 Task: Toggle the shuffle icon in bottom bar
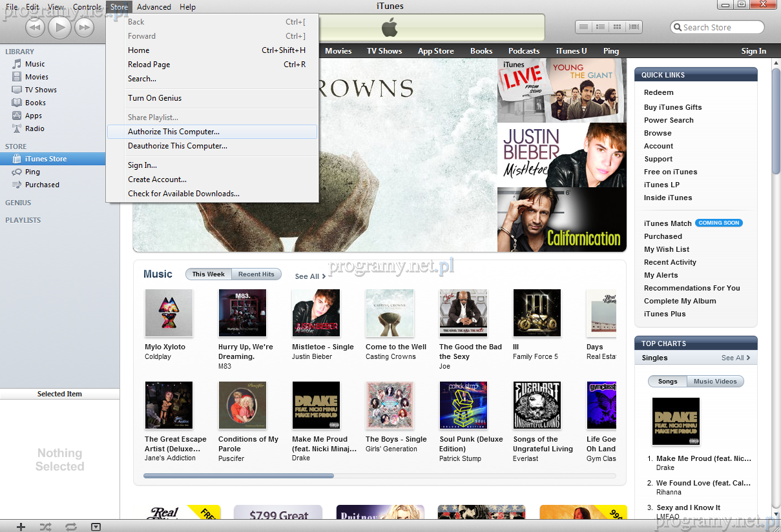coord(45,527)
